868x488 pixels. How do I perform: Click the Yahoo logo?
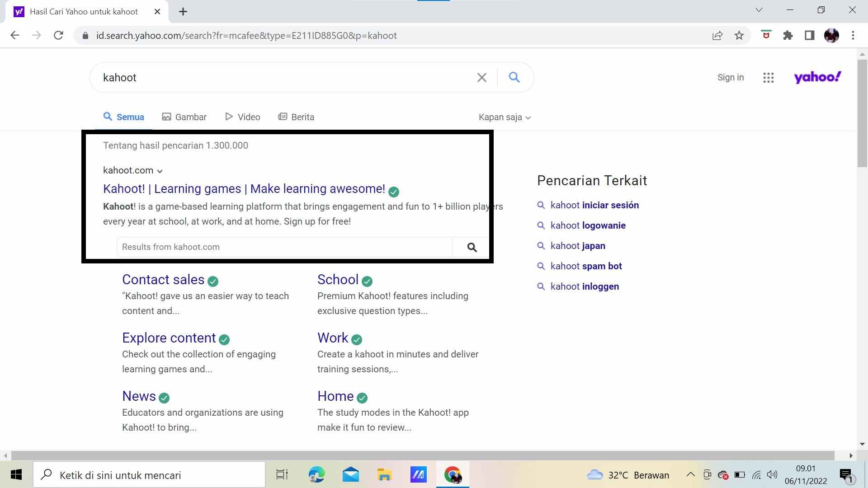pos(817,77)
